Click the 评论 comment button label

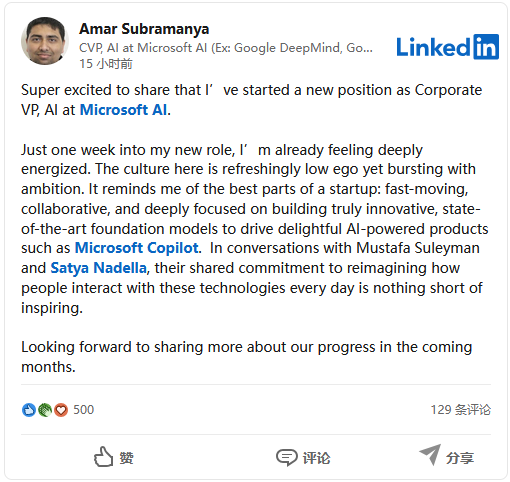(x=316, y=458)
